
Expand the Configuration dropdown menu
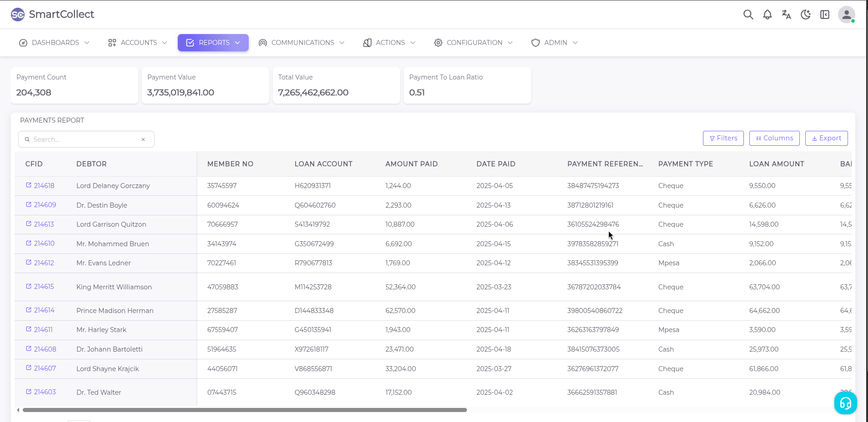(x=473, y=43)
